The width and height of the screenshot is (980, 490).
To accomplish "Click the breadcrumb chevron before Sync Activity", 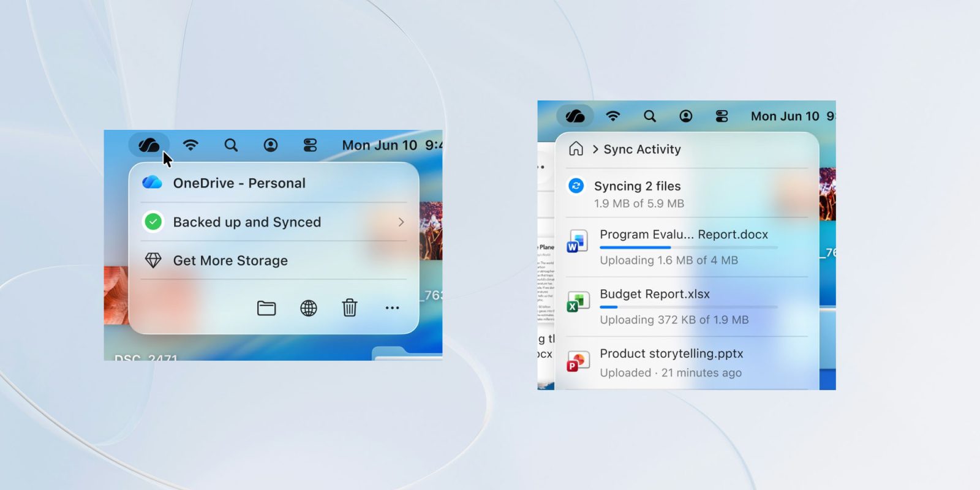I will click(x=595, y=149).
